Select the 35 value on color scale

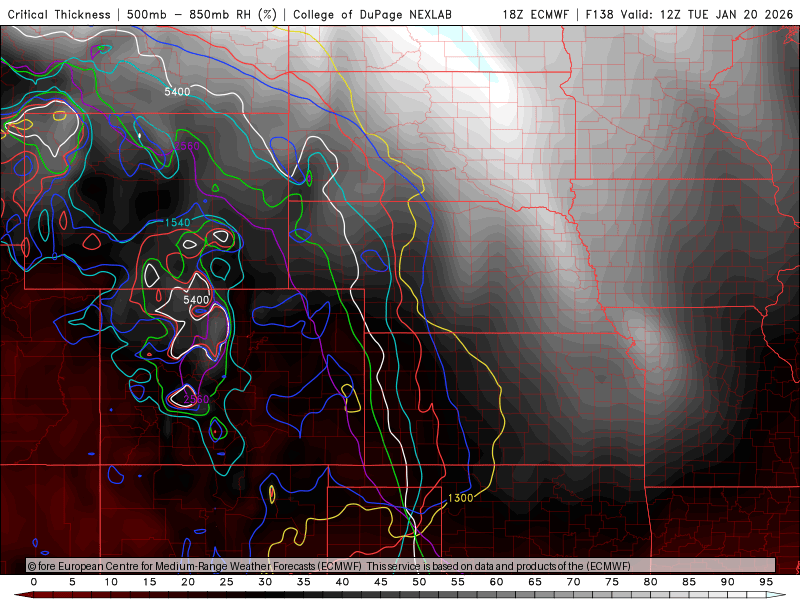click(x=304, y=582)
